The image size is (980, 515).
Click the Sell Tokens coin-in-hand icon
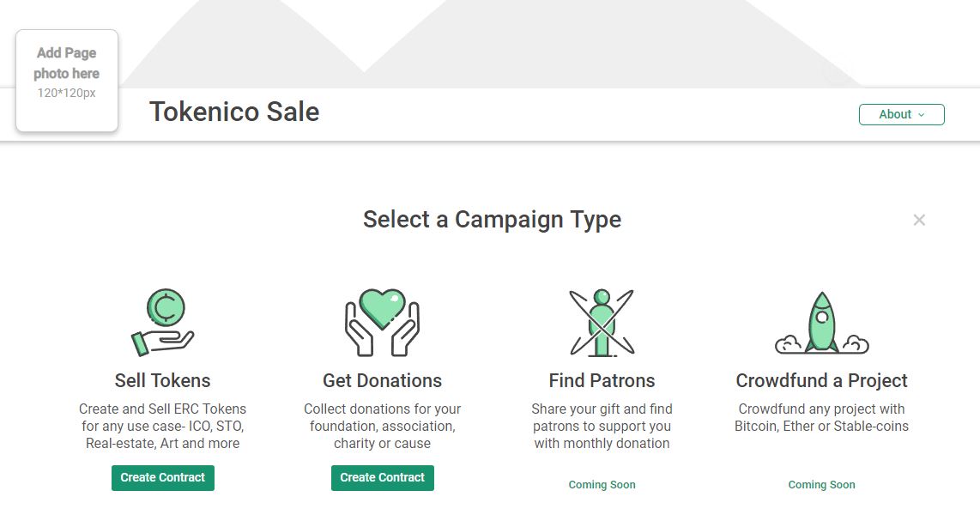[x=162, y=323]
